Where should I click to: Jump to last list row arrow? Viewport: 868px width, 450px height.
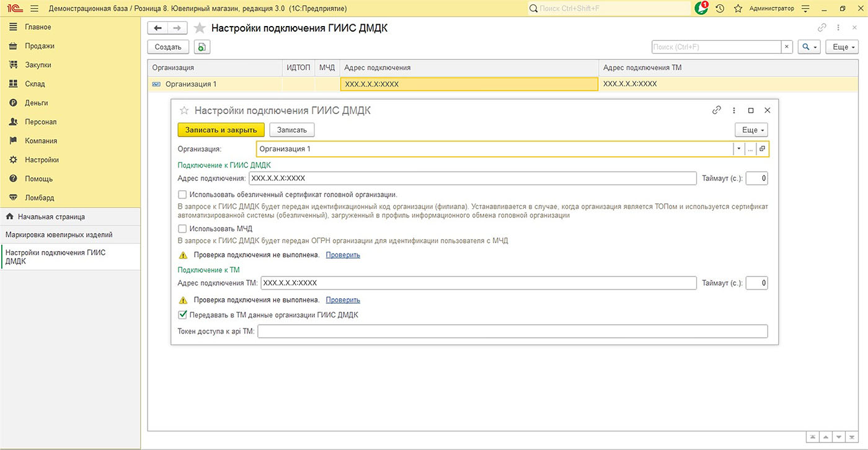click(x=851, y=436)
